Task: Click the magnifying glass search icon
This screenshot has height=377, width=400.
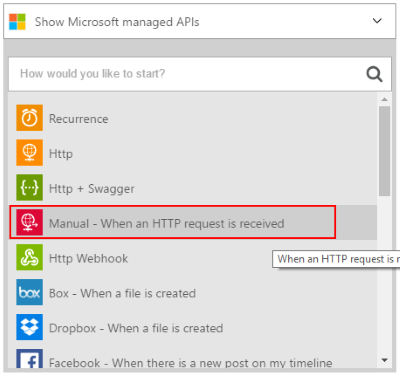Action: coord(374,74)
